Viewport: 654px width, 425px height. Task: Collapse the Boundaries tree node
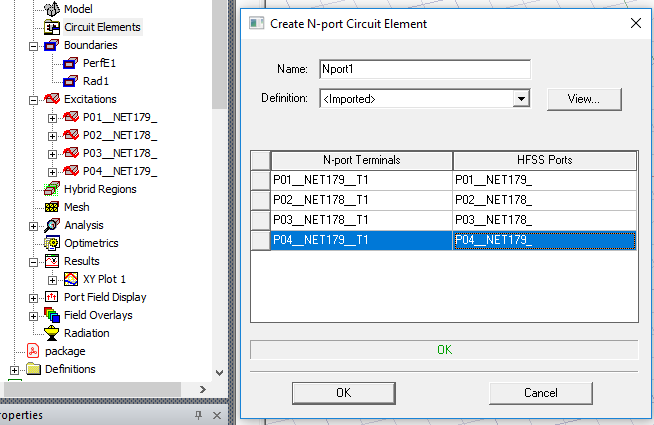(34, 45)
